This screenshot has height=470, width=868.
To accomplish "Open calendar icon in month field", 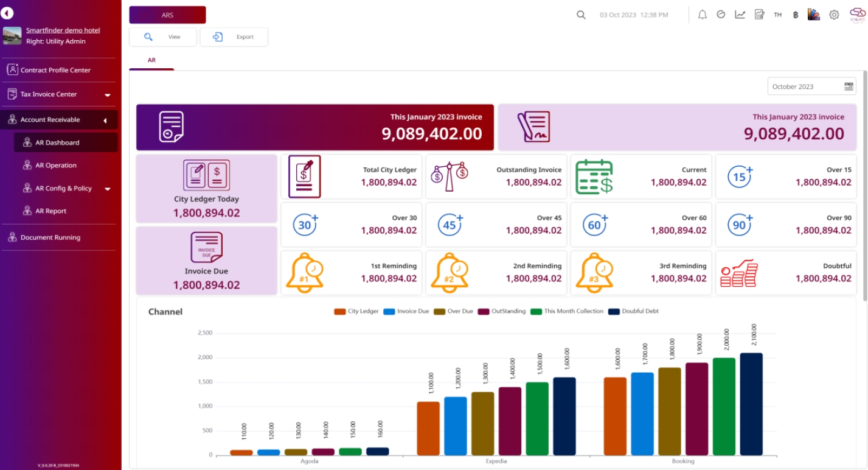I will tap(849, 86).
